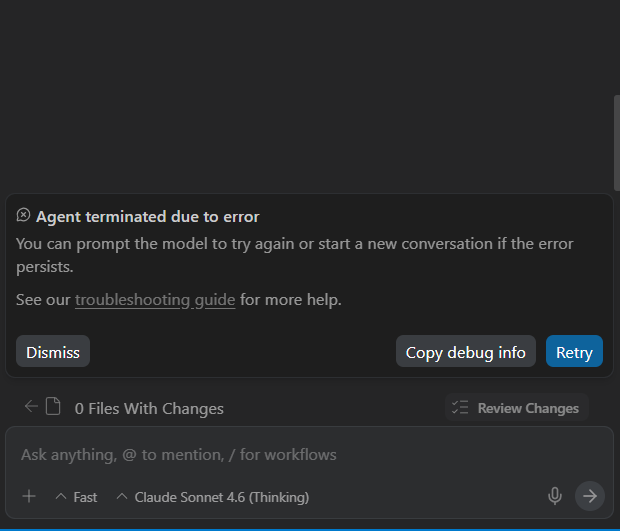Screen dimensions: 620x531
Task: Open the troubleshooting guide link
Action: pos(155,300)
